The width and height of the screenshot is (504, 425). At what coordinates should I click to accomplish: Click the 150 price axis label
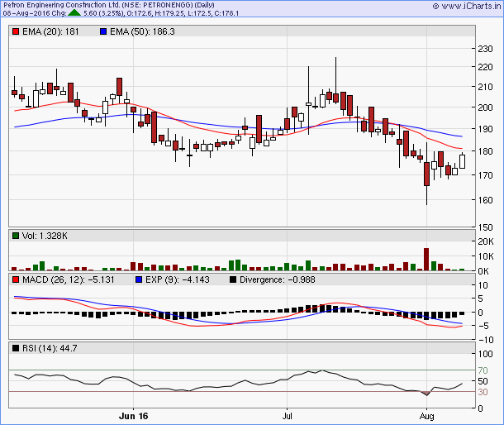coord(485,227)
